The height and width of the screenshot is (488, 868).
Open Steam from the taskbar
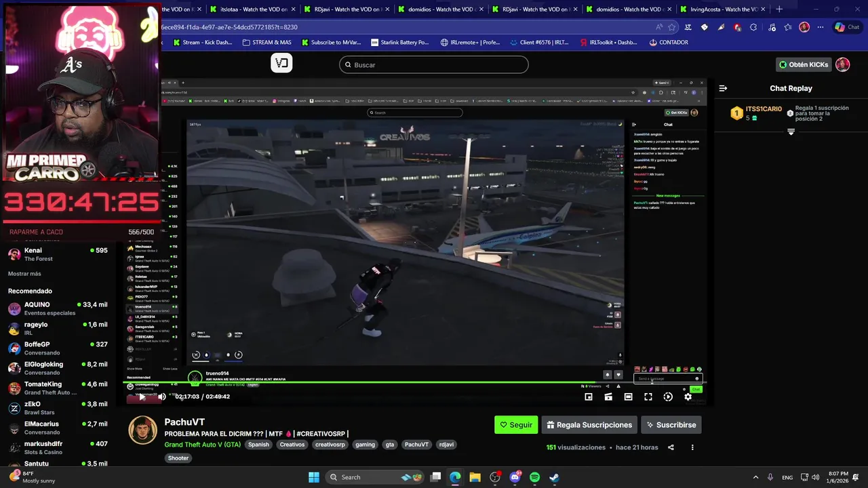tap(554, 477)
